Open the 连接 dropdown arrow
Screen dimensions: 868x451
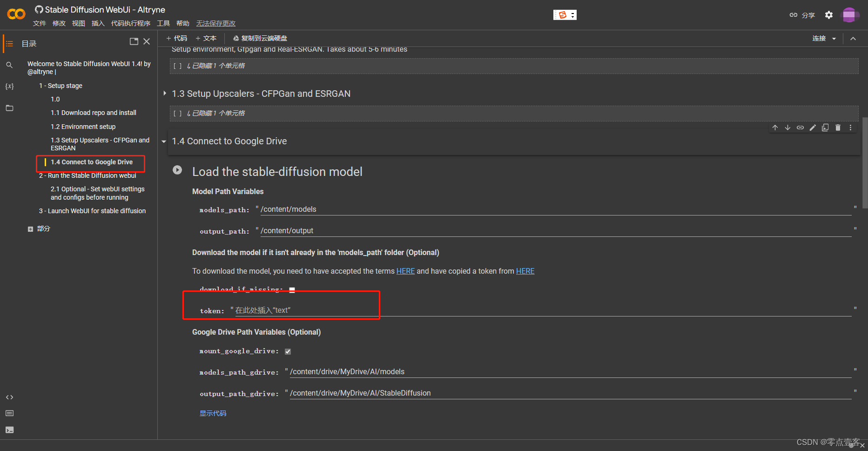[x=835, y=38]
